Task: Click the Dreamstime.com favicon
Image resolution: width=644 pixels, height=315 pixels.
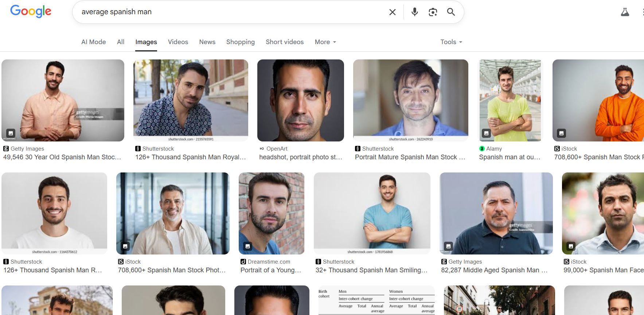Action: tap(243, 262)
